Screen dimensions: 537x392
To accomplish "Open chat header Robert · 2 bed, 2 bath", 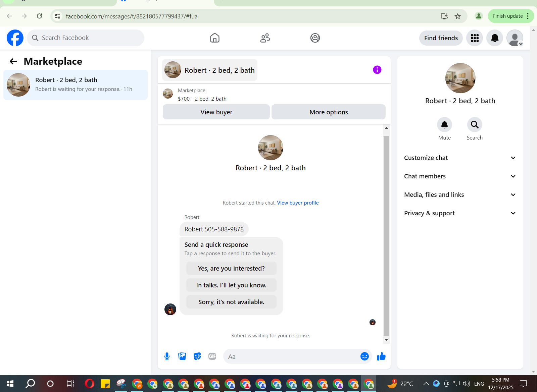I will 210,70.
